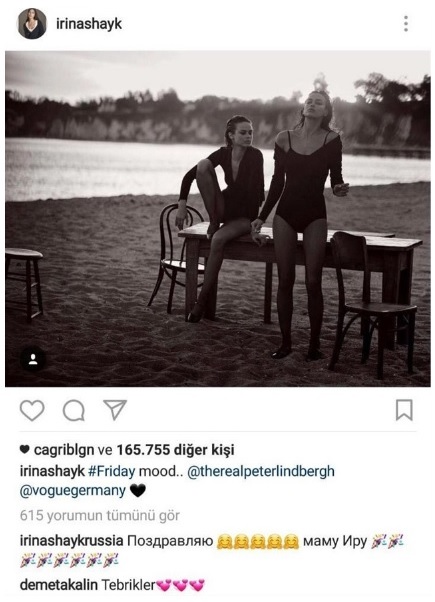Image resolution: width=435 pixels, height=602 pixels.
Task: Visit @therealpeterlindbergh profile mention
Action: click(261, 471)
